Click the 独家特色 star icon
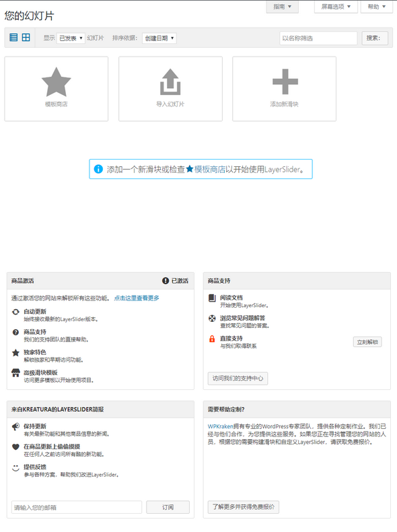Viewport: 397px width, 532px height. coord(15,352)
